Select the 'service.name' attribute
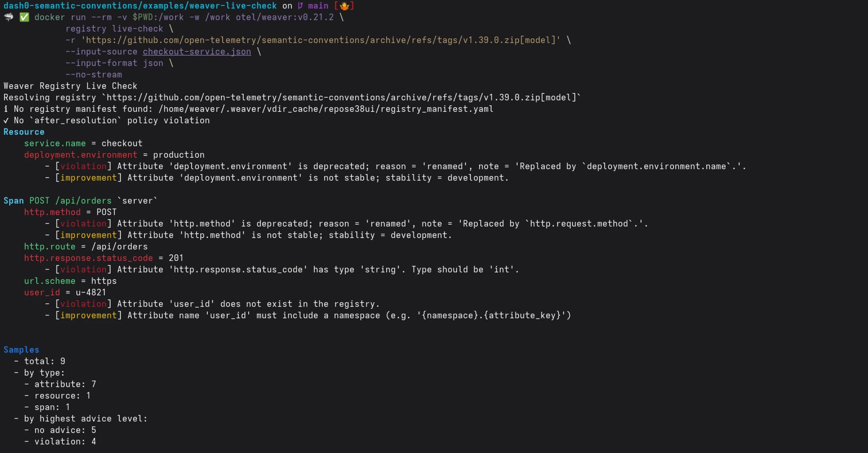Screen dimensions: 868x453 [55, 144]
